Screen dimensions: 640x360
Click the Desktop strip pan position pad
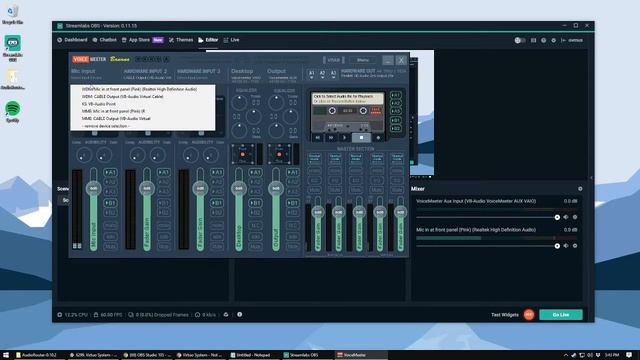[243, 154]
